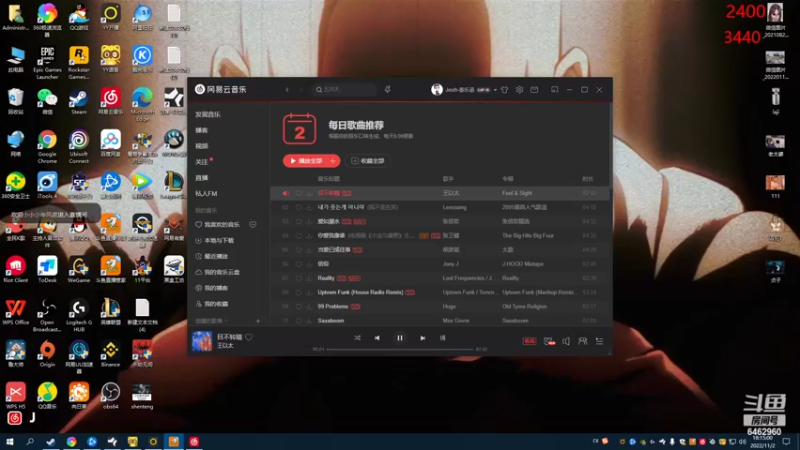
Task: Open 私人FM in the sidebar
Action: pyautogui.click(x=206, y=193)
